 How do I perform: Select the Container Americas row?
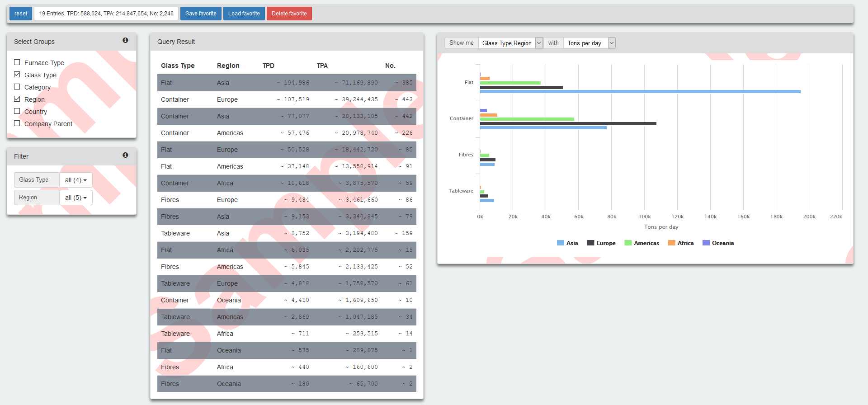click(x=287, y=133)
